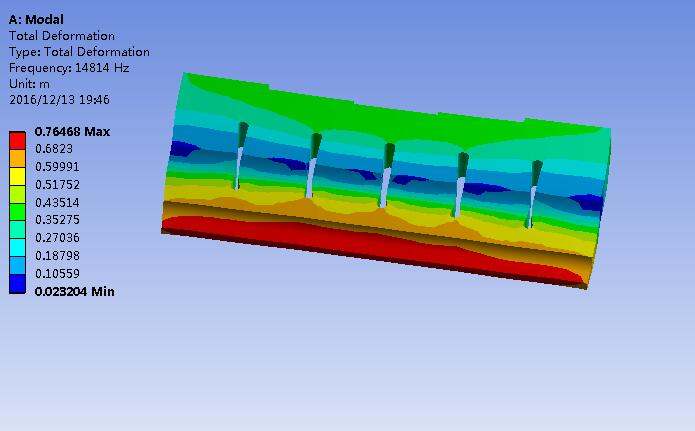The width and height of the screenshot is (695, 431).
Task: Click the 'Type: Total Deformation' line
Action: [x=79, y=52]
